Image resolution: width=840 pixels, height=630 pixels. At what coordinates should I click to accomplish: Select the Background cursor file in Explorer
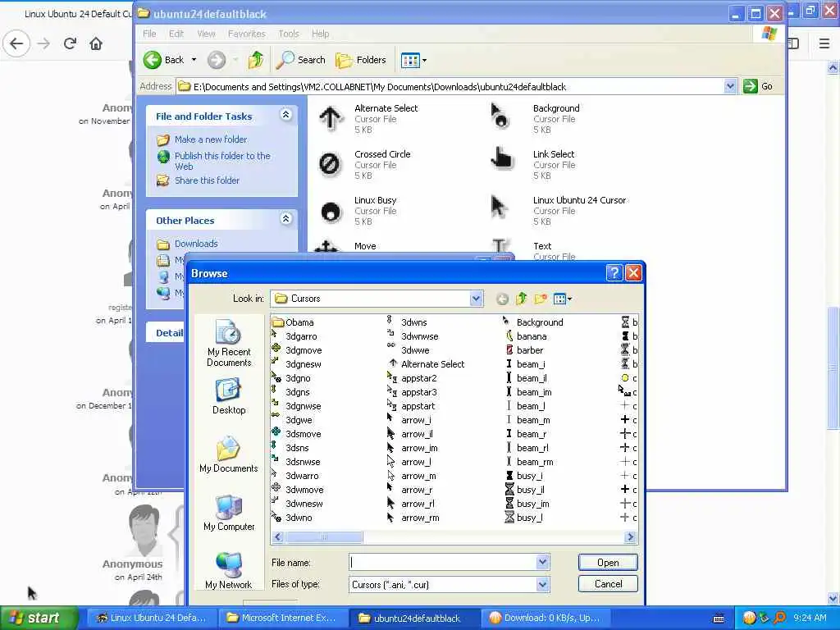point(535,118)
